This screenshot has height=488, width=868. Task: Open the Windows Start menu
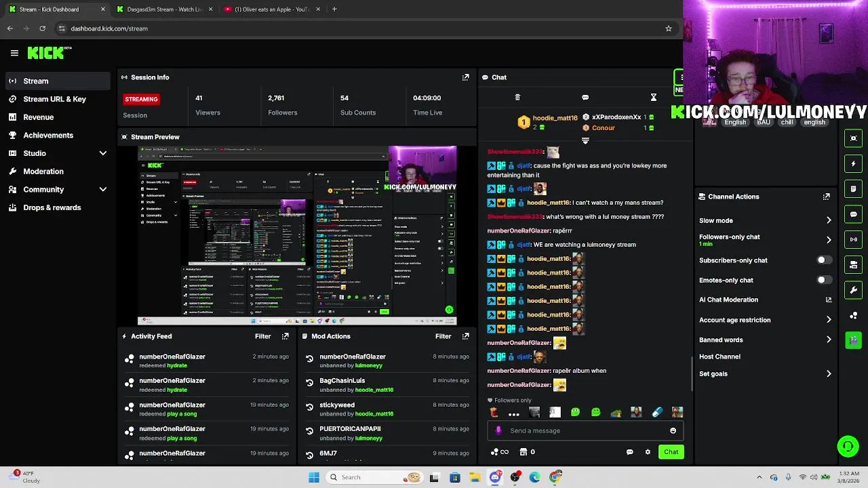tap(314, 477)
